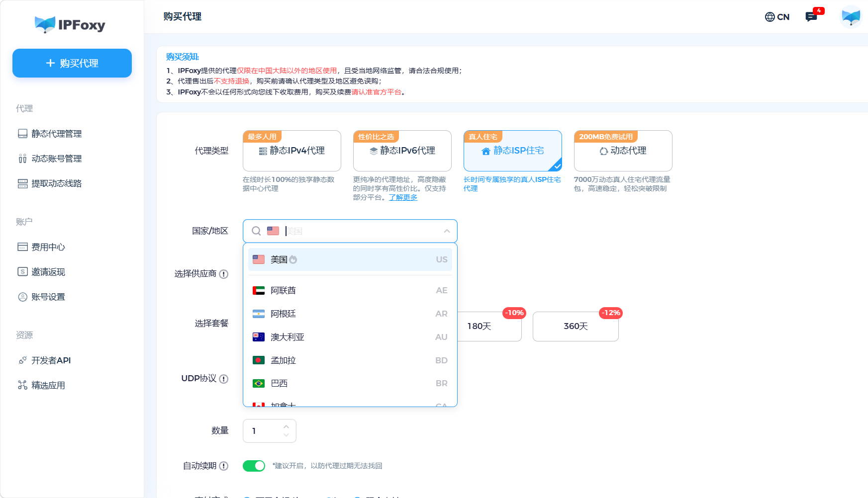Choose 澳大利亚 AU from the list

350,337
